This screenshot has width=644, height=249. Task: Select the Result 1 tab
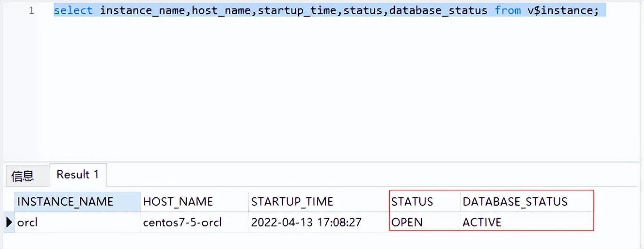78,175
